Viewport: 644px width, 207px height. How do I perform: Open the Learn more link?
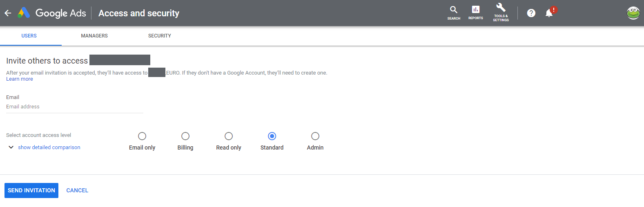[x=20, y=79]
